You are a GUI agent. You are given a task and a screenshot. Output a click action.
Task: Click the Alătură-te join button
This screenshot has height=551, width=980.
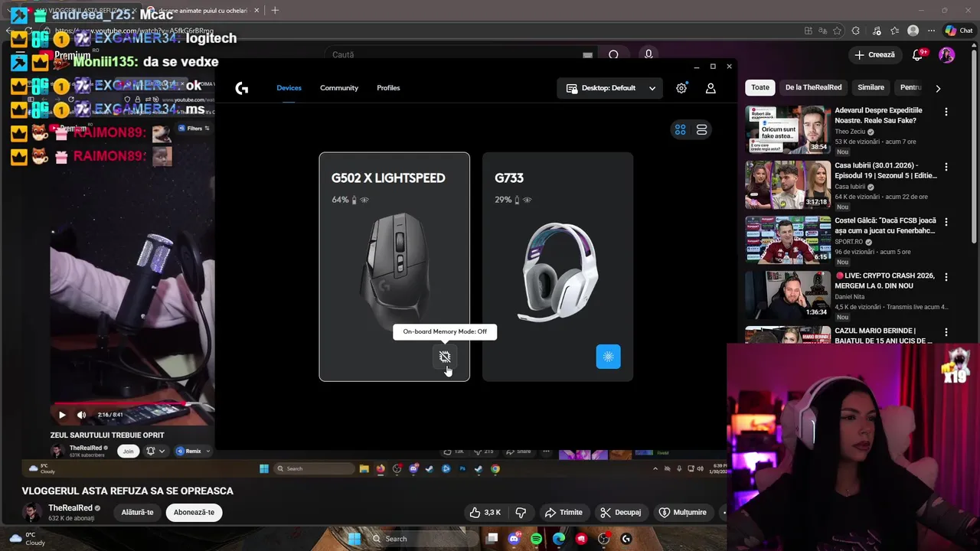[x=138, y=513]
